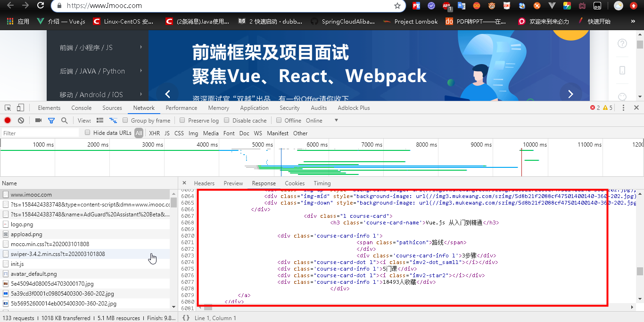Select the swiper-3.4.2.min.css request
This screenshot has height=322, width=644.
click(x=85, y=254)
